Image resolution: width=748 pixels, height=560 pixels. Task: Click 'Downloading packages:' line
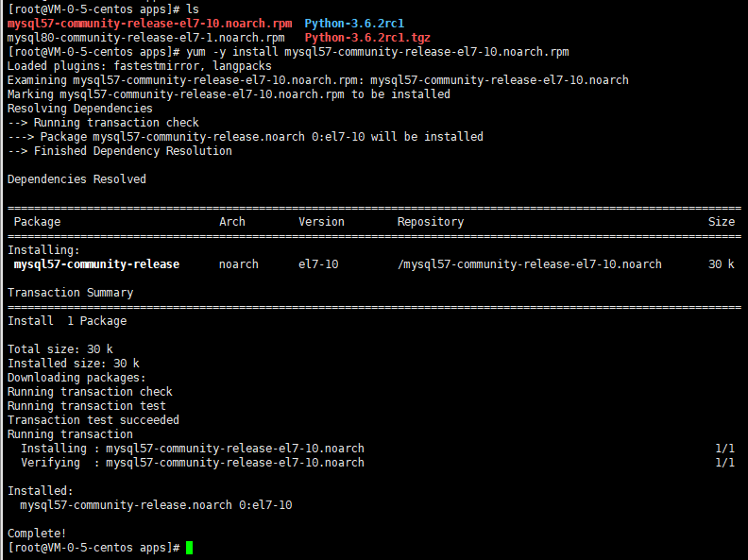pyautogui.click(x=76, y=378)
